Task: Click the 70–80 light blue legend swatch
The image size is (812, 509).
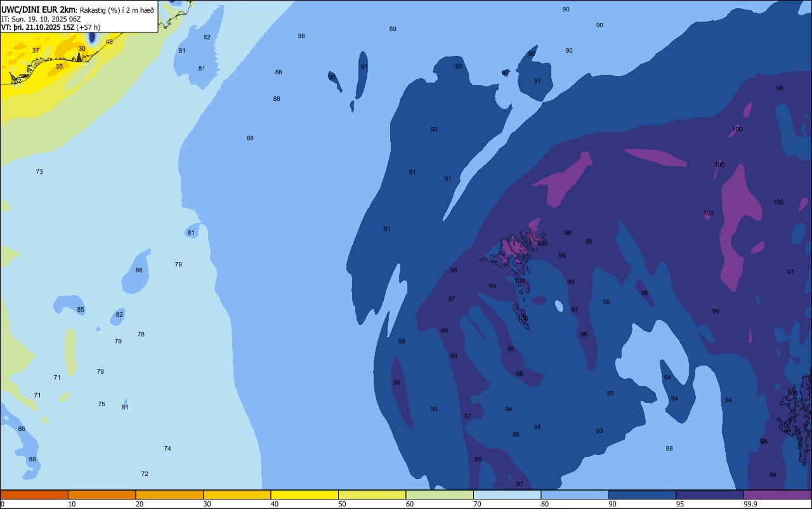Action: click(507, 494)
